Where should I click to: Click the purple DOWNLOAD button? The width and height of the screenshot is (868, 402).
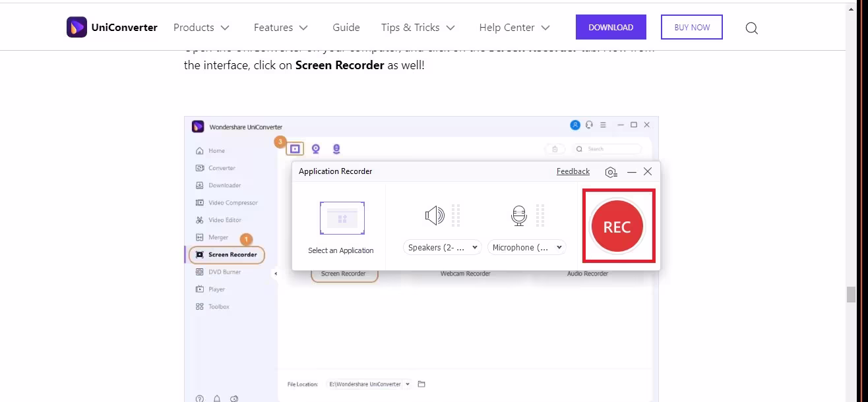coord(611,27)
